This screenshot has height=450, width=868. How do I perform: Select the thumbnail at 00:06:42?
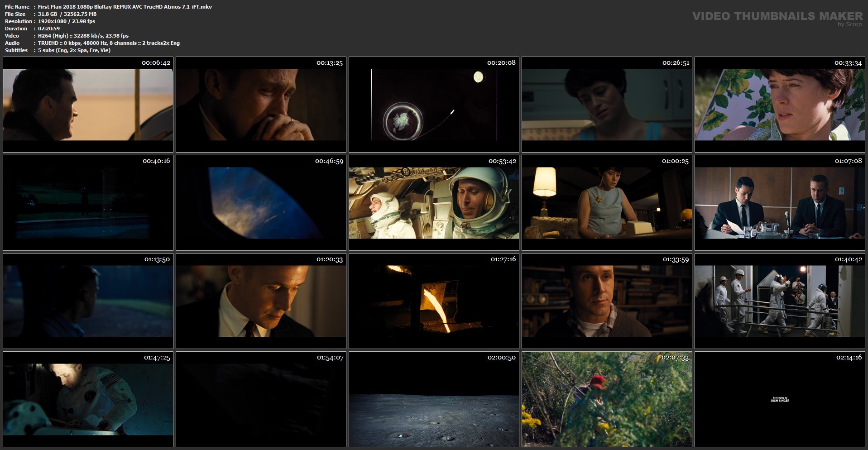coord(88,105)
